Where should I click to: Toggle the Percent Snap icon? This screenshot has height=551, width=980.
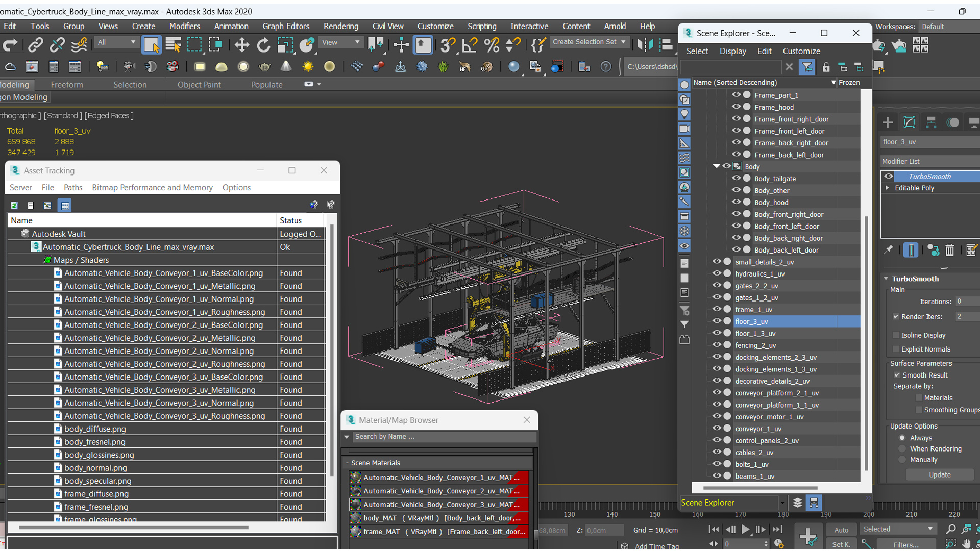click(x=491, y=45)
